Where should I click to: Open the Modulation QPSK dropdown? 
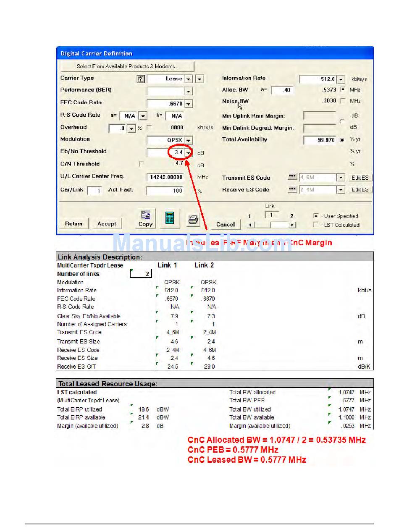(x=189, y=141)
